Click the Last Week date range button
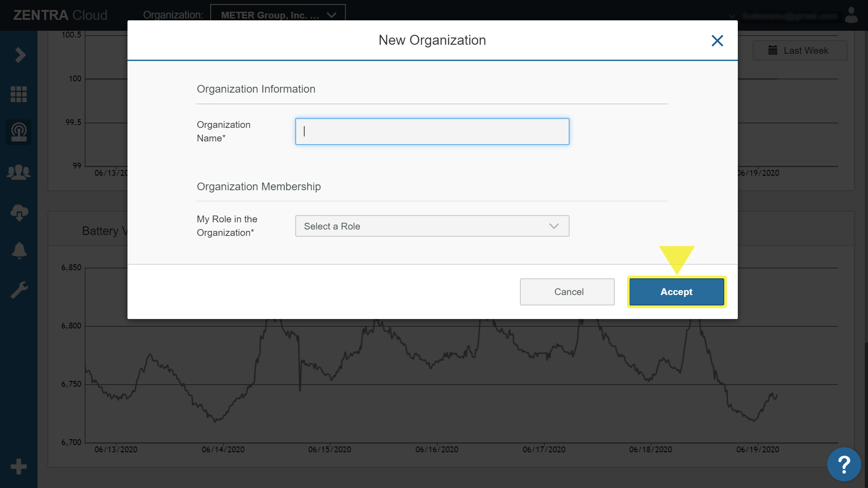 click(800, 51)
